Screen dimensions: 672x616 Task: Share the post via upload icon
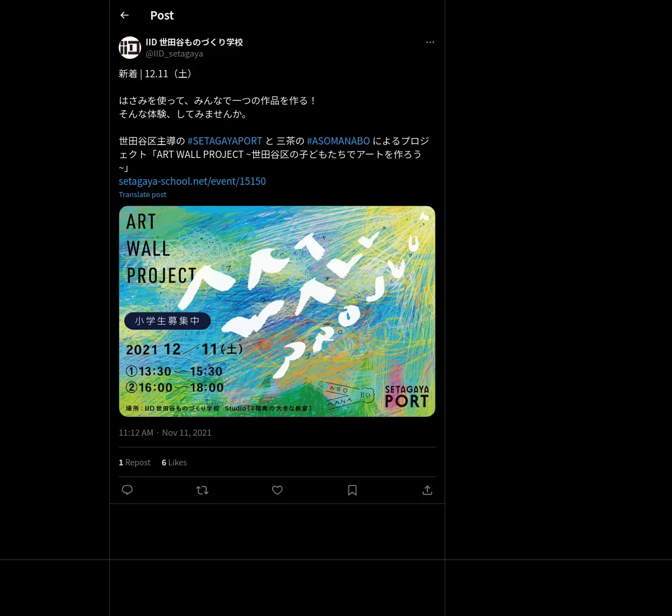(427, 490)
